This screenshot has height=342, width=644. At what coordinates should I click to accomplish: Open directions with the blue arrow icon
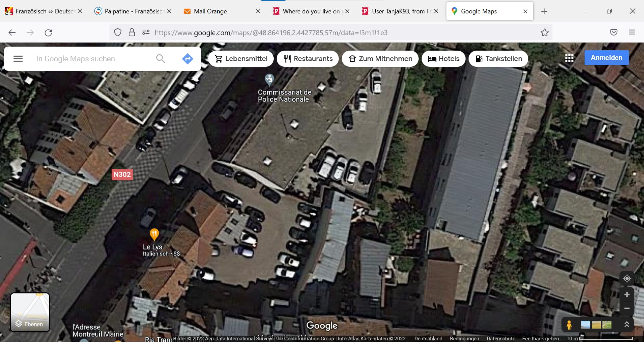187,59
